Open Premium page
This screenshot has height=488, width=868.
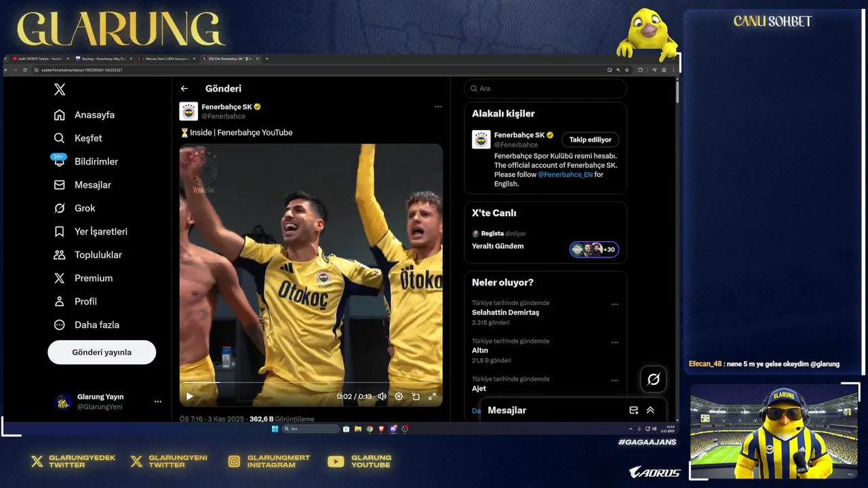pyautogui.click(x=83, y=279)
